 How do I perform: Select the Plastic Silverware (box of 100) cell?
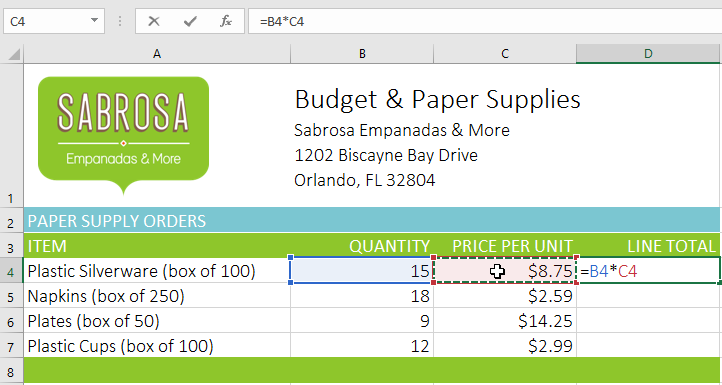coord(157,271)
